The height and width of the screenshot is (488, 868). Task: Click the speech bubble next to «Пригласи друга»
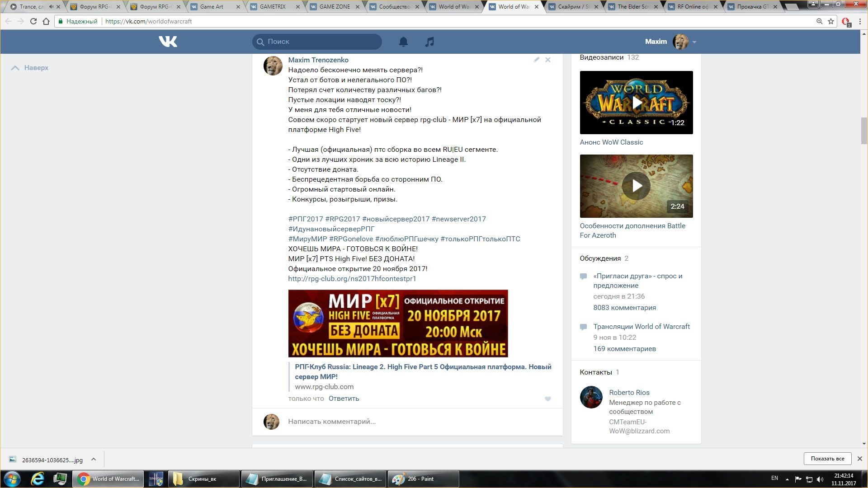click(x=583, y=276)
